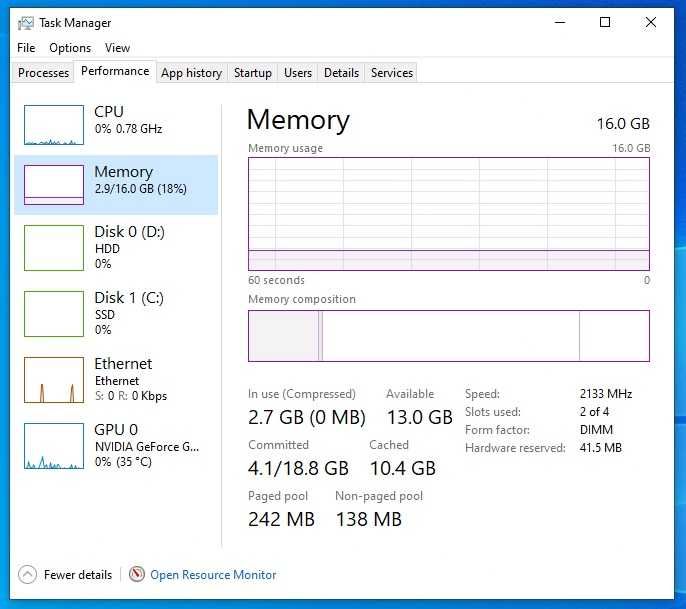Image resolution: width=686 pixels, height=609 pixels.
Task: Select the Disk 1 (C:) SSD thumbnail
Action: [x=54, y=313]
